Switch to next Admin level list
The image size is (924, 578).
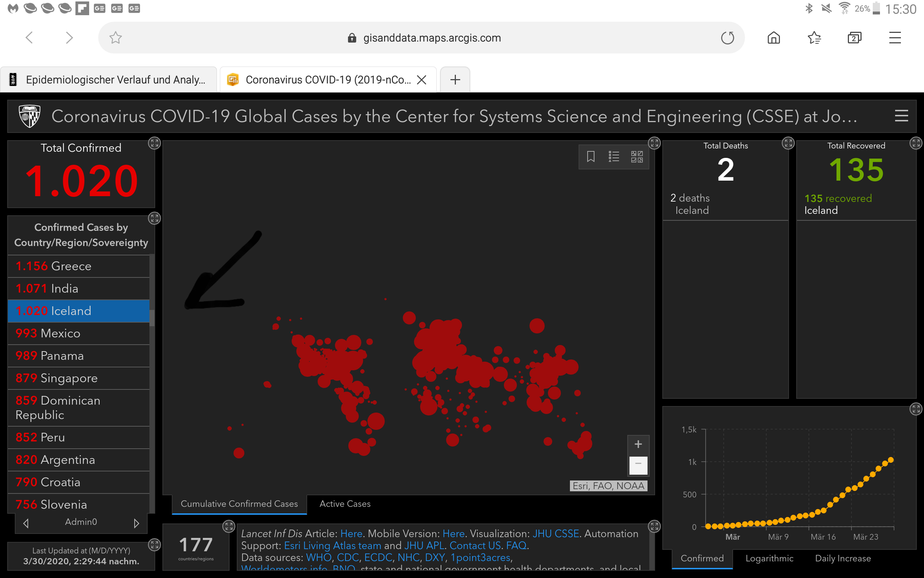(136, 523)
